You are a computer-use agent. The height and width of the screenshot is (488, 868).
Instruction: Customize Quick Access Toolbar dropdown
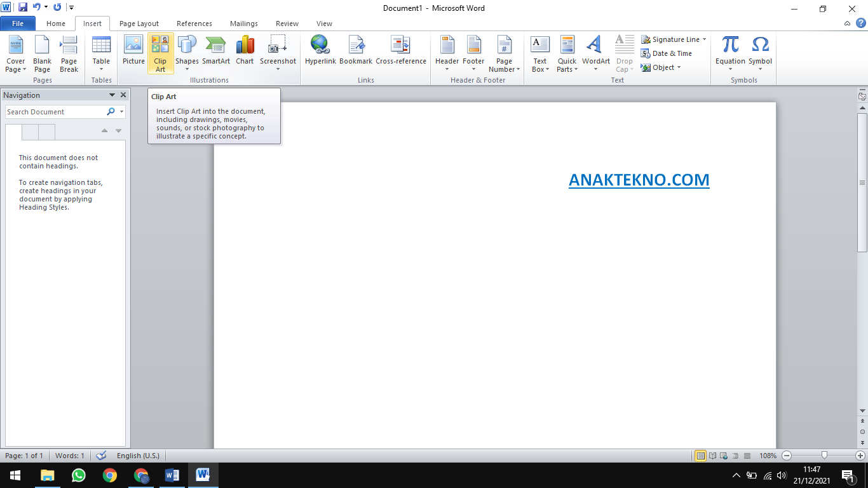click(71, 8)
